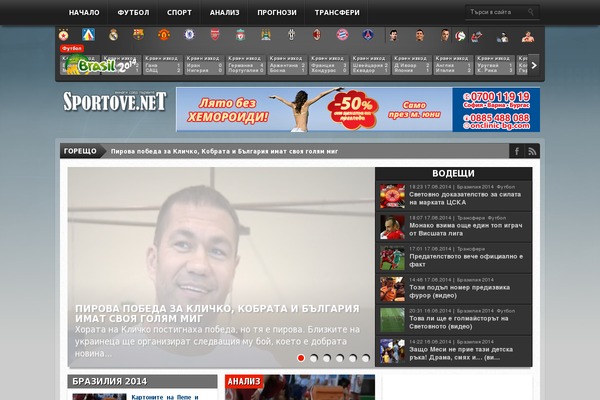Open the Paris Saint-Germain crest icon
Viewport: 600px width, 400px height.
(x=368, y=35)
